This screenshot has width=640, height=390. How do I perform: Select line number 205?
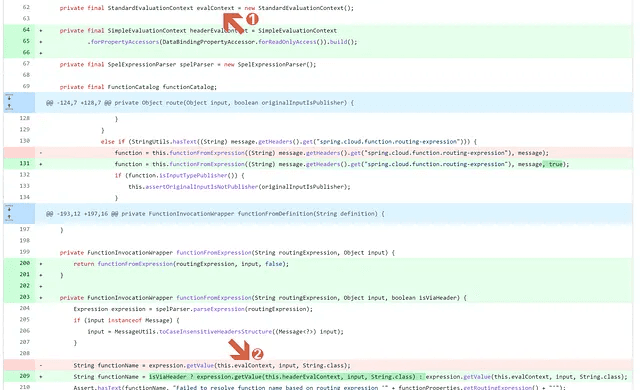(x=24, y=319)
